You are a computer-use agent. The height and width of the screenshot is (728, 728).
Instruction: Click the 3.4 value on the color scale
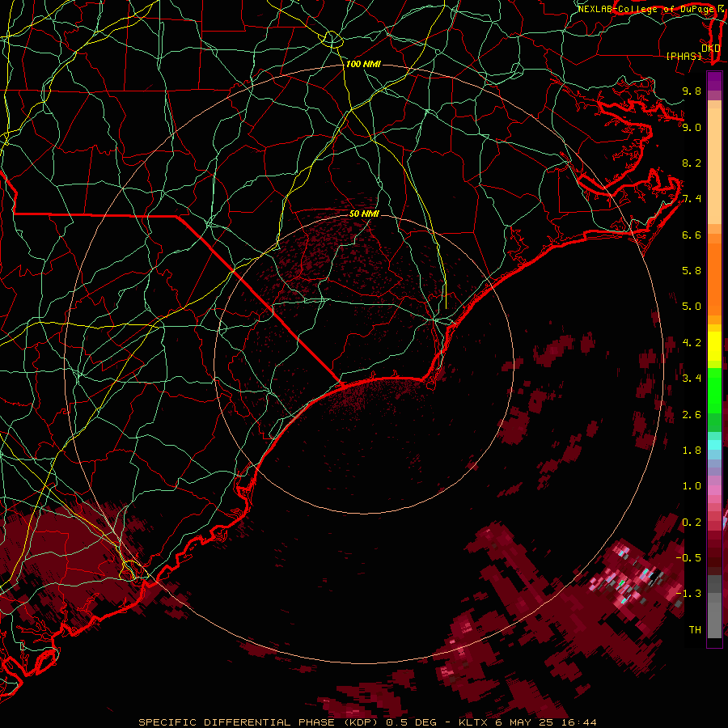click(692, 379)
